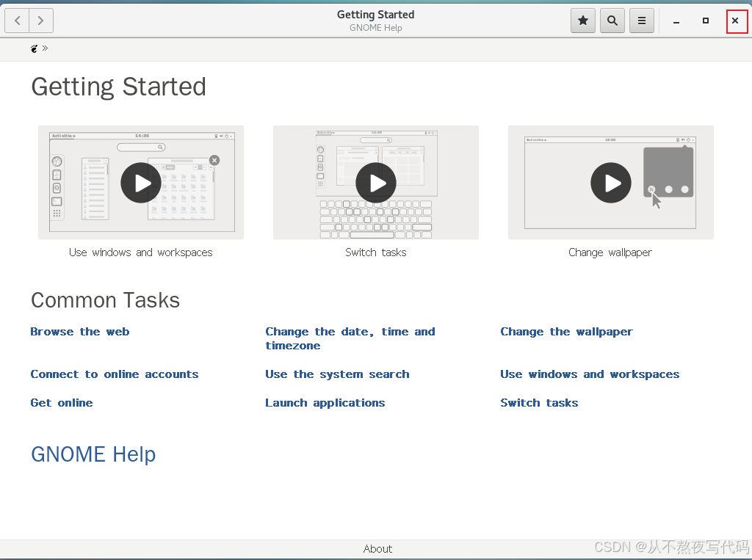Open the Get online link
752x560 pixels.
[62, 403]
